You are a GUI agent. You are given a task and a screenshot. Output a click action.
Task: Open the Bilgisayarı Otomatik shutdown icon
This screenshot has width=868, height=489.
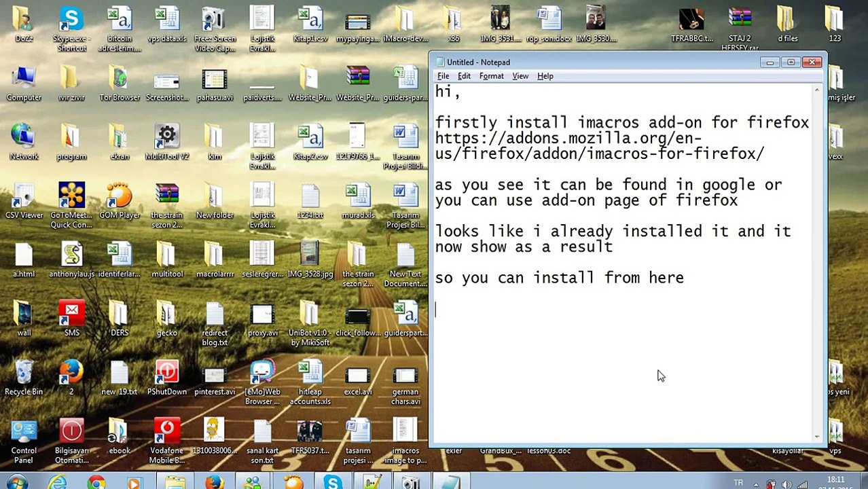click(71, 441)
